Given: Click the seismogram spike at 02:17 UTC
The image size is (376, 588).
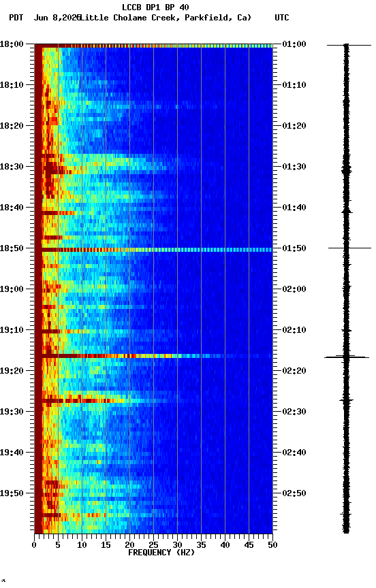Looking at the screenshot, I should coord(347,357).
